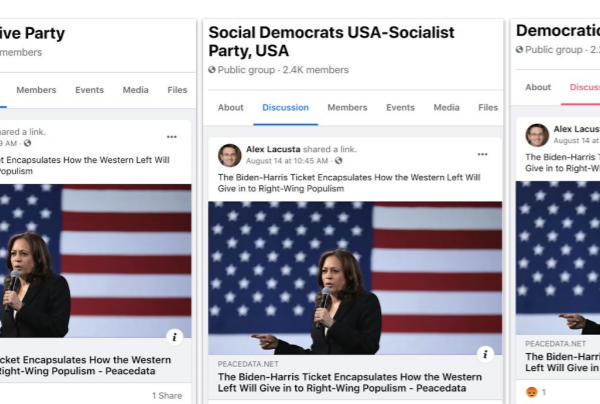The width and height of the screenshot is (600, 404).
Task: Click globe icon next to Public group 2.4K members
Action: [212, 70]
